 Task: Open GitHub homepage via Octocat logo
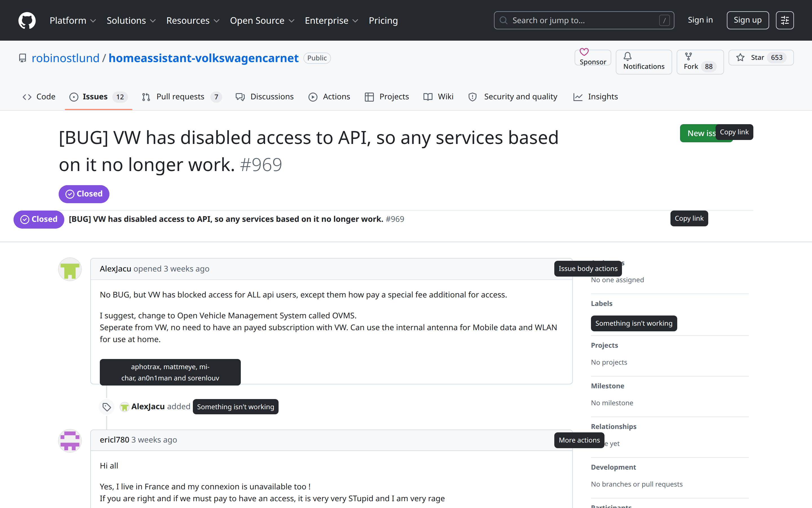[x=27, y=21]
